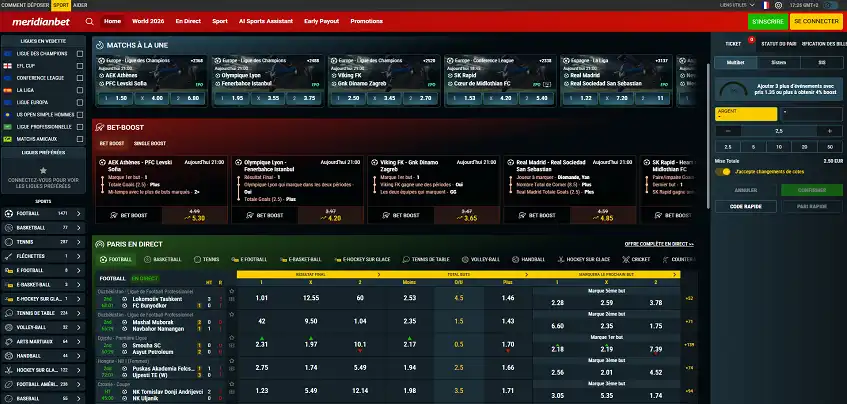Screen dimensions: 847x404
Task: Click the Paris en direct header icon
Action: (99, 244)
